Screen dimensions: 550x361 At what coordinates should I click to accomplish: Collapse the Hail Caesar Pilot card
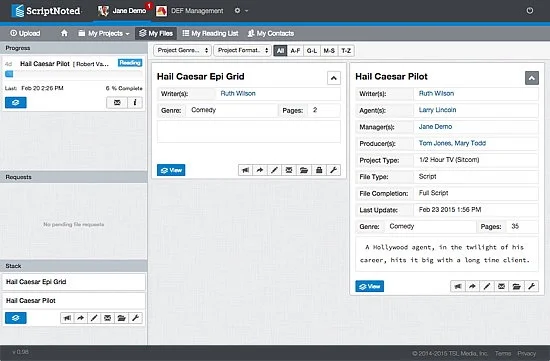tap(532, 78)
